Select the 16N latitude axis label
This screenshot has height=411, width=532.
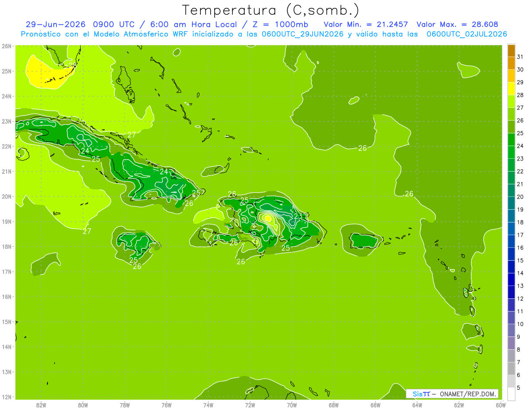(x=6, y=297)
